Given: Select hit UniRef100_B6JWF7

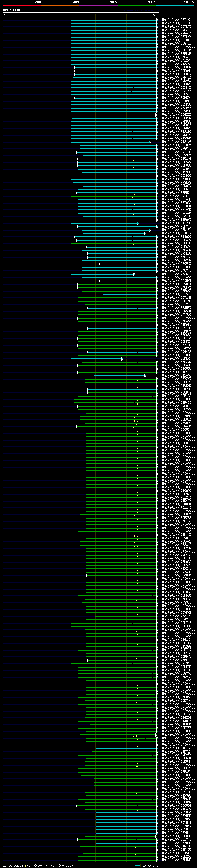Looking at the screenshot, I should coord(177,308).
